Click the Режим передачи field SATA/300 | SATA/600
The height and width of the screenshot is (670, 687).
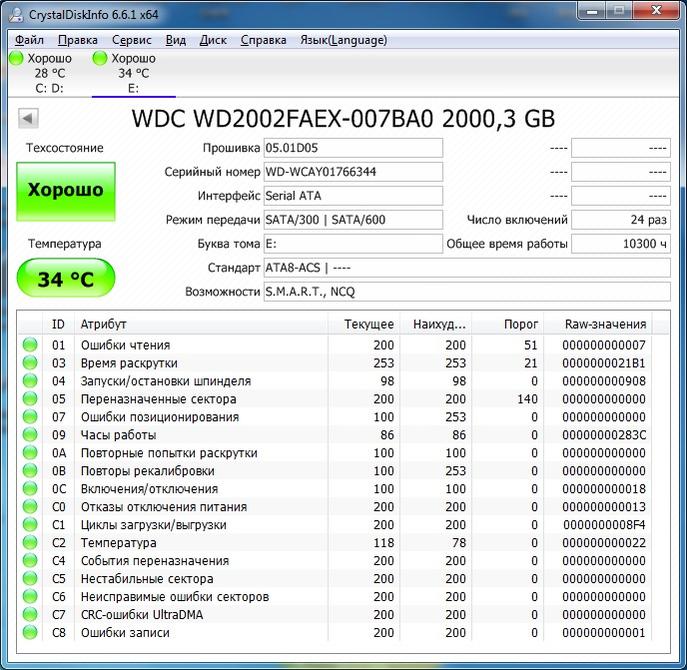pyautogui.click(x=353, y=220)
